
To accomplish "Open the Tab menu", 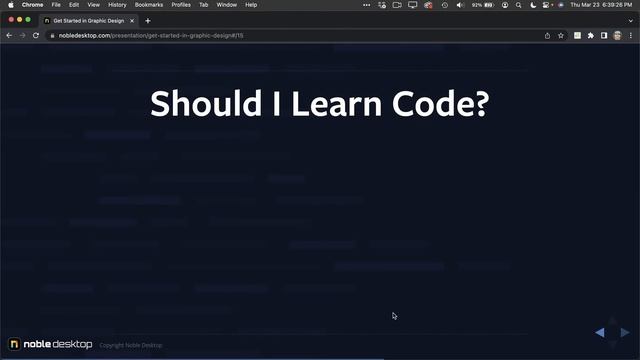I will tap(204, 5).
